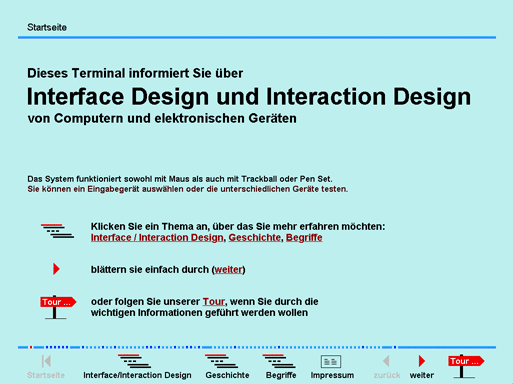Click the Startseite skip-back icon in bottom bar
This screenshot has width=513, height=384.
[46, 361]
